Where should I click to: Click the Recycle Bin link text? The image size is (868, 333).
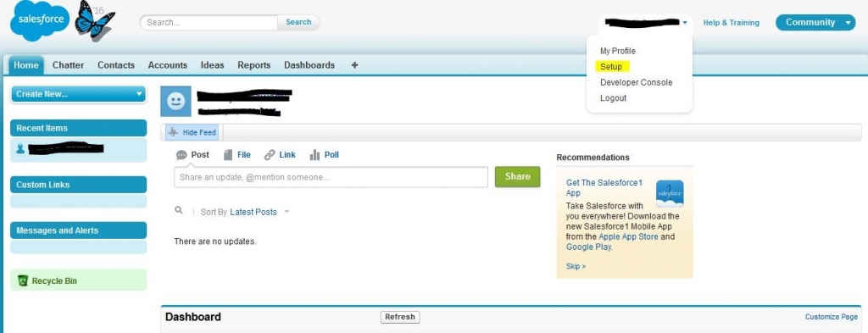pos(54,281)
